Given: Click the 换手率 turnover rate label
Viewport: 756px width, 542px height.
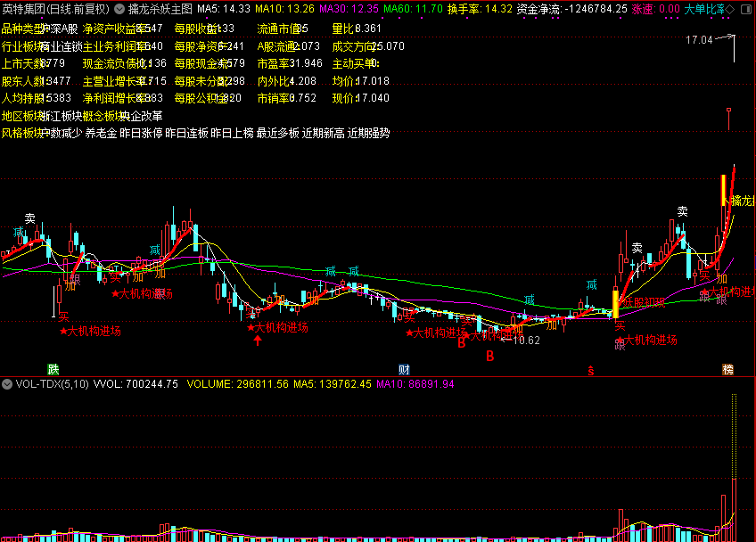Looking at the screenshot, I should pos(466,8).
